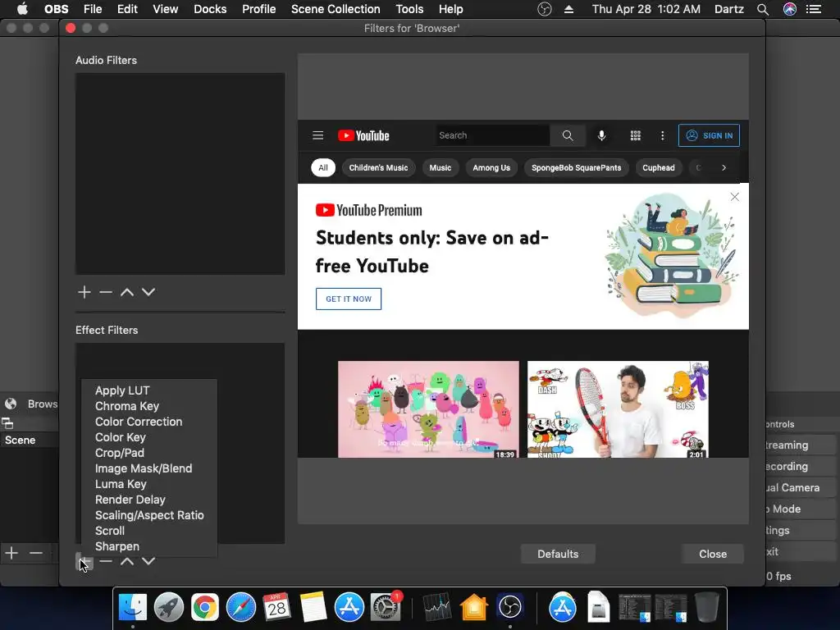Open Spotlight search in menu bar
The height and width of the screenshot is (630, 840).
pyautogui.click(x=763, y=9)
